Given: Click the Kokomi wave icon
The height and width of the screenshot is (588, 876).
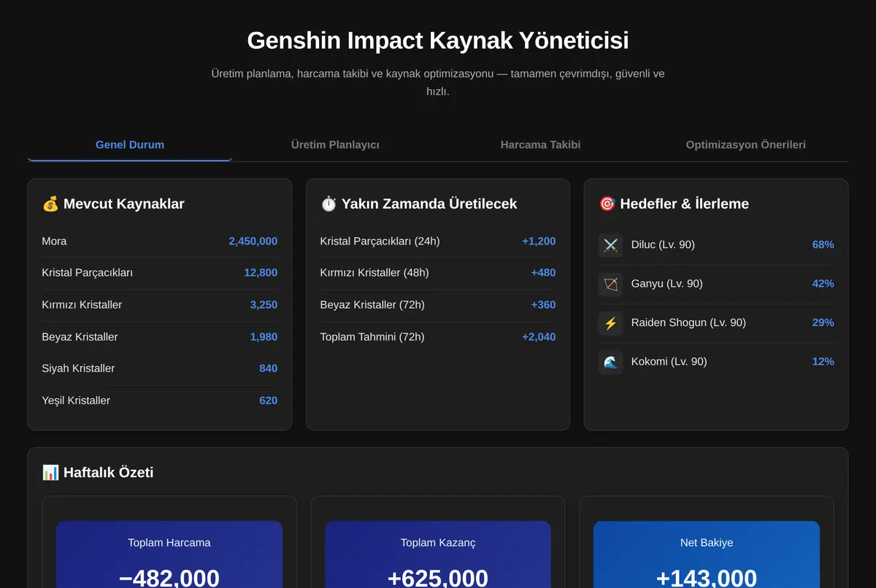Looking at the screenshot, I should 611,362.
